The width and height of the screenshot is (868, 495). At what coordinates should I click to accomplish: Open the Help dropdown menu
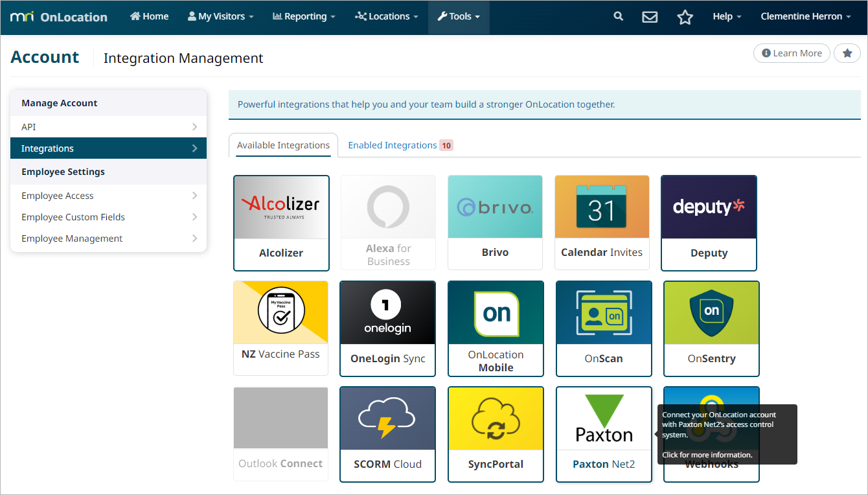coord(727,17)
